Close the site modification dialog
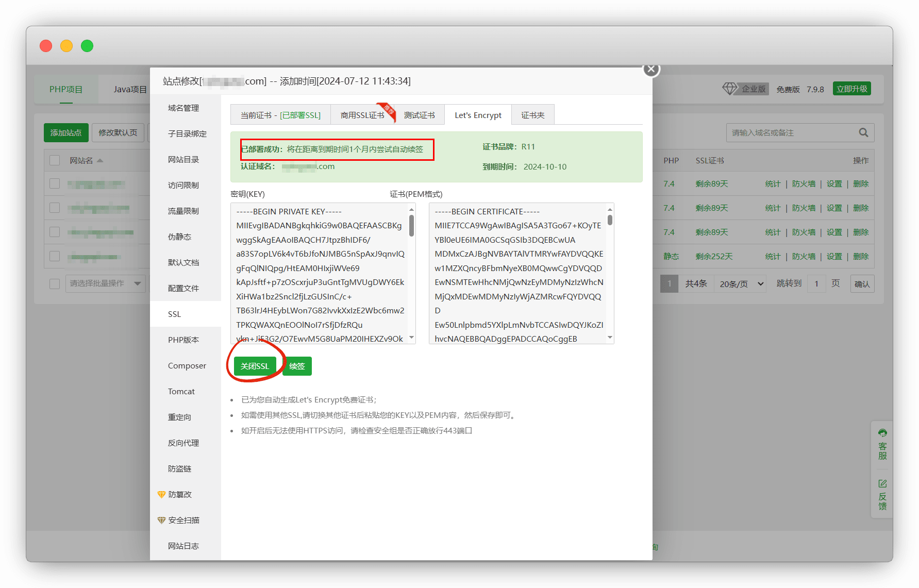919x588 pixels. tap(651, 69)
